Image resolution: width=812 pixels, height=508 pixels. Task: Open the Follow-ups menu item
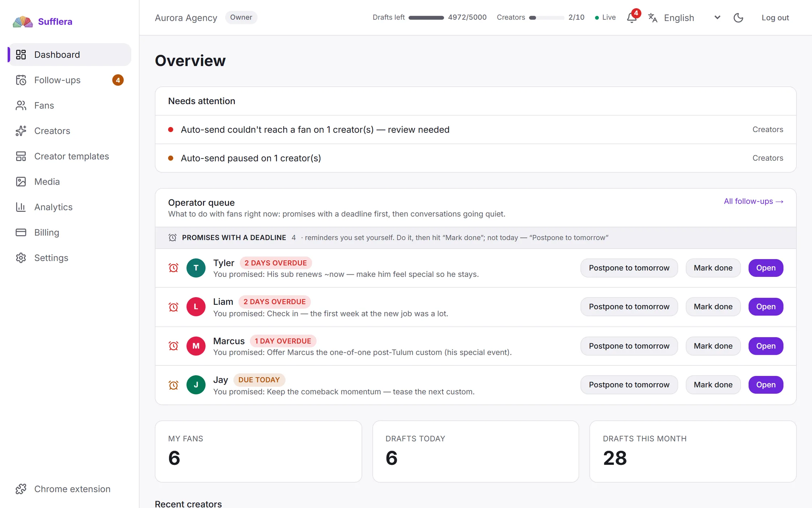tap(70, 80)
